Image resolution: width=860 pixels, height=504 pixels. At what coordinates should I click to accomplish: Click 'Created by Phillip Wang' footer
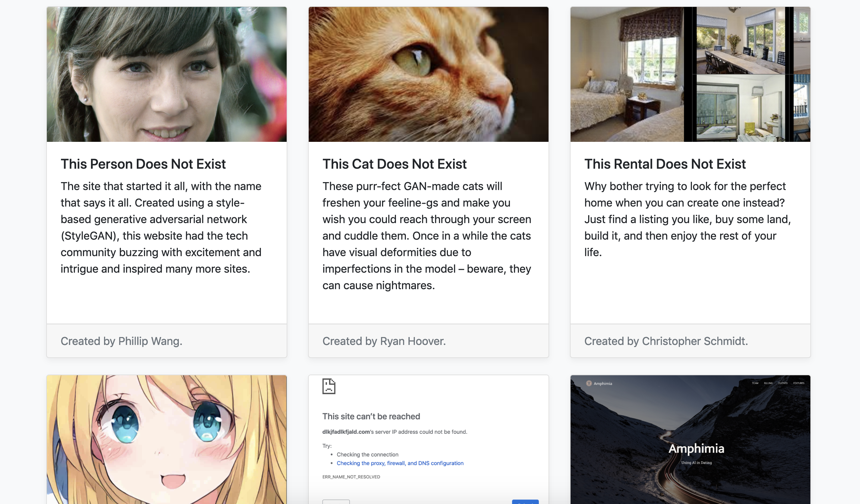[x=122, y=341]
